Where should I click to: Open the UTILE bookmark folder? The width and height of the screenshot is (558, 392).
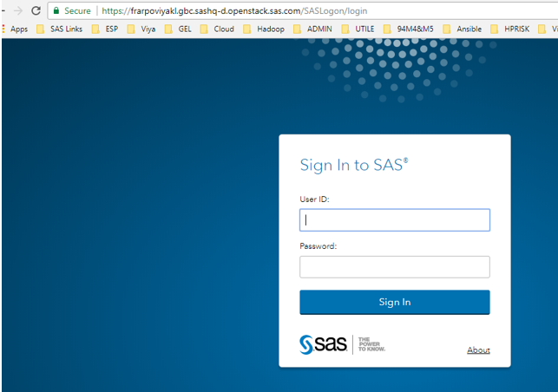(x=358, y=29)
